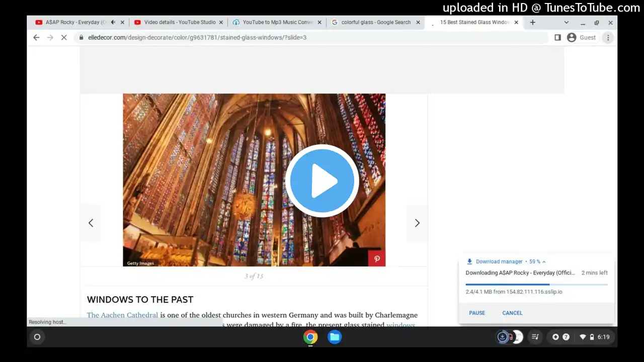Screen dimensions: 644x362
Task: Click the Getty Images photo credit
Action: coord(140,263)
